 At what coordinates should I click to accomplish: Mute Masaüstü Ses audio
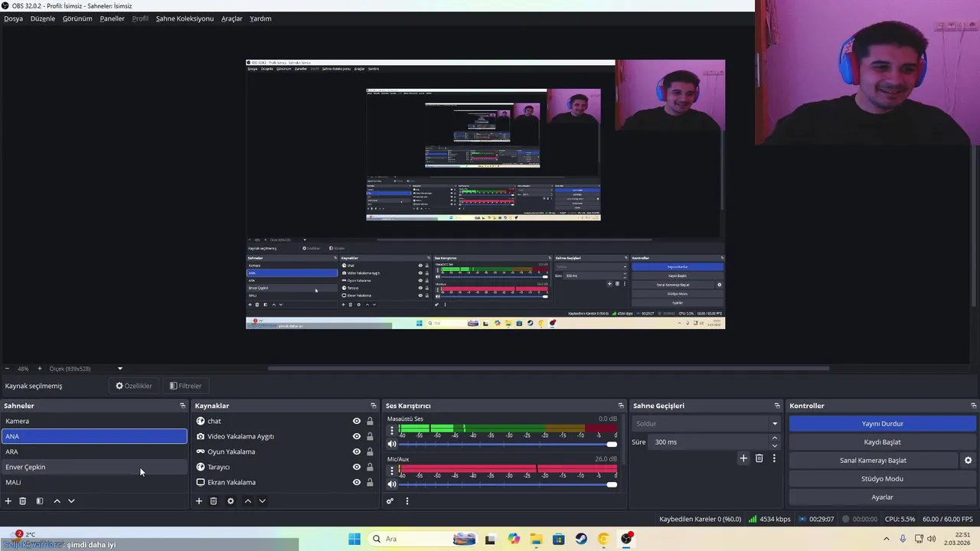point(392,444)
